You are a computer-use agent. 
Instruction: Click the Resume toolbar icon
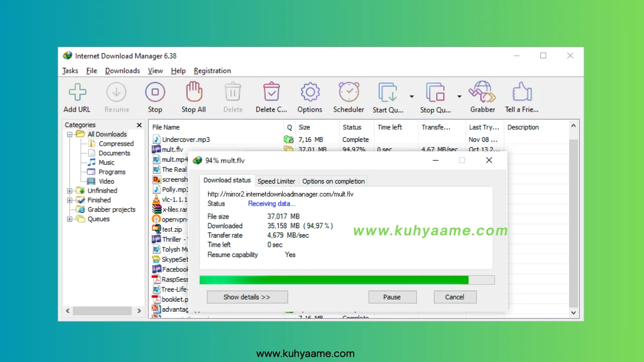116,93
